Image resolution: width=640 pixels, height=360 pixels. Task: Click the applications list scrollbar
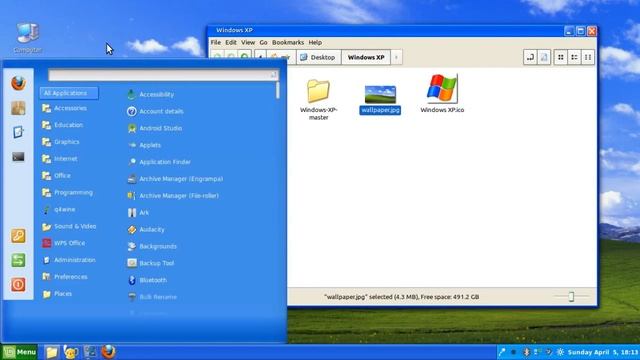point(278,90)
